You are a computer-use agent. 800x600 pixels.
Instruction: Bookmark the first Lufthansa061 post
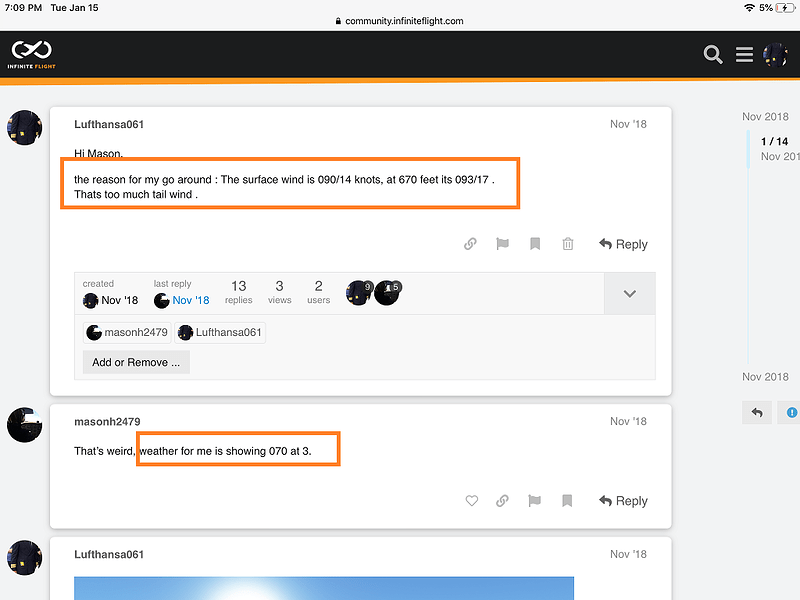point(535,244)
